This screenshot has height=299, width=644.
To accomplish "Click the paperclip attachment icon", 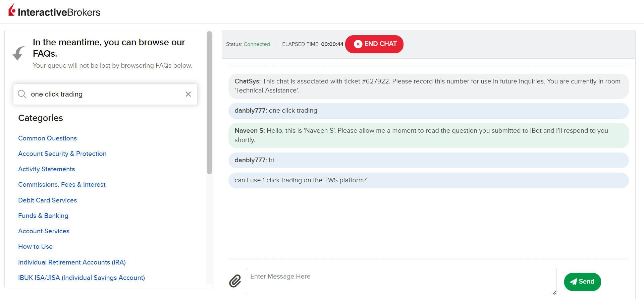I will (235, 281).
